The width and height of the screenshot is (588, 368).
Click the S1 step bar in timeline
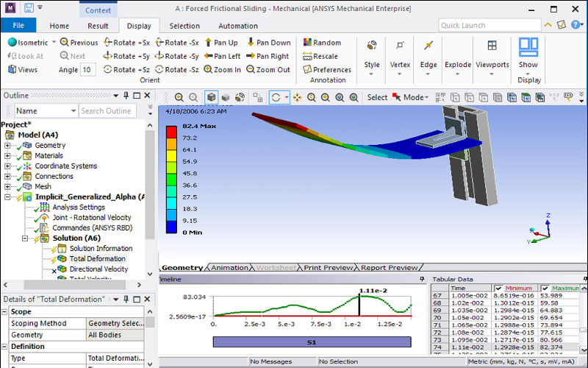(312, 342)
